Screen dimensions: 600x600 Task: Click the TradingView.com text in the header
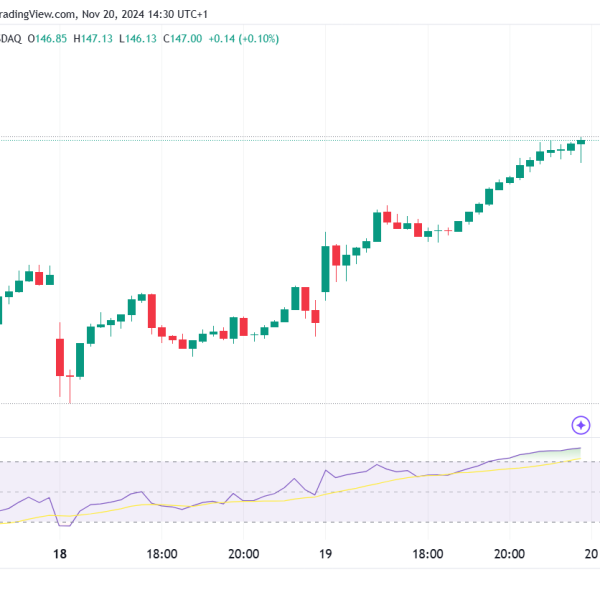click(37, 14)
